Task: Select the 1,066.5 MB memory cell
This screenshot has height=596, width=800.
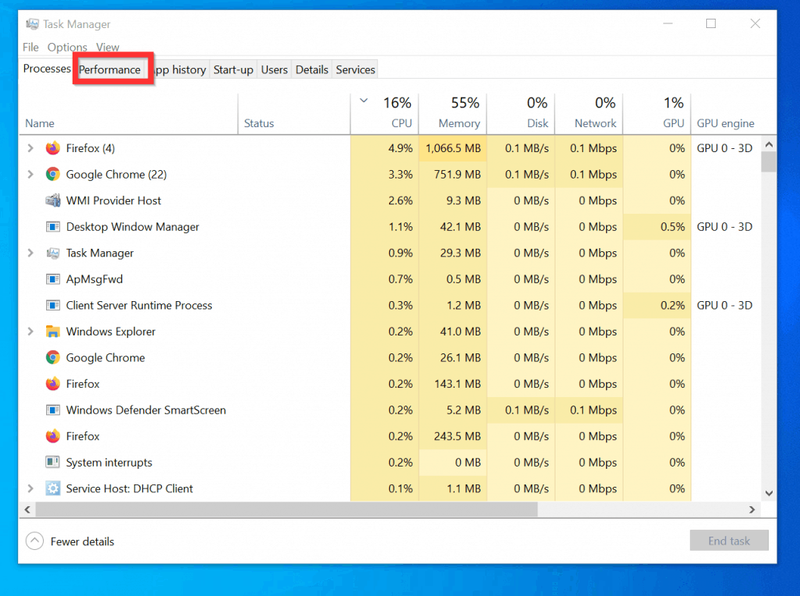Action: [x=453, y=148]
